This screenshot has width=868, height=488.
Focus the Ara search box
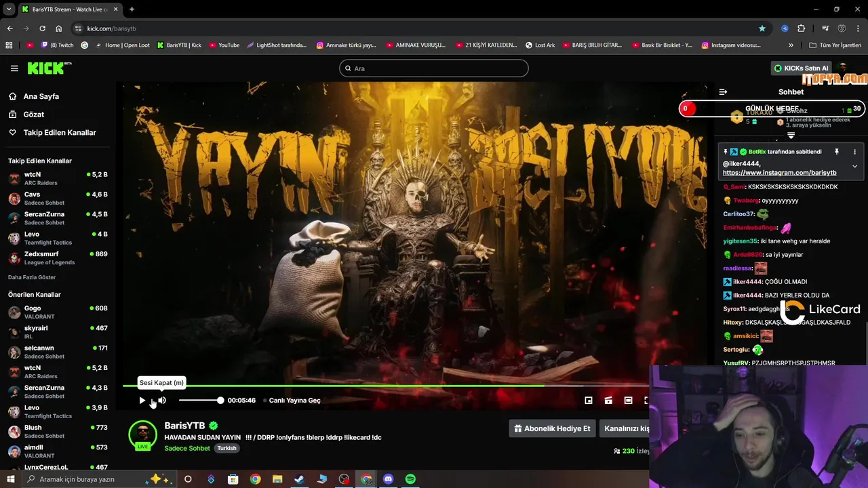coord(434,68)
